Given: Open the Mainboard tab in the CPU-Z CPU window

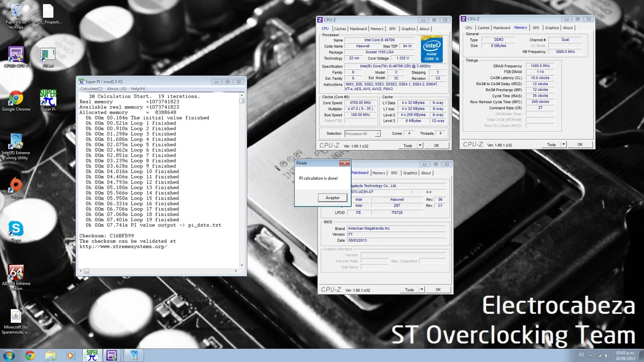Looking at the screenshot, I should pos(358,29).
